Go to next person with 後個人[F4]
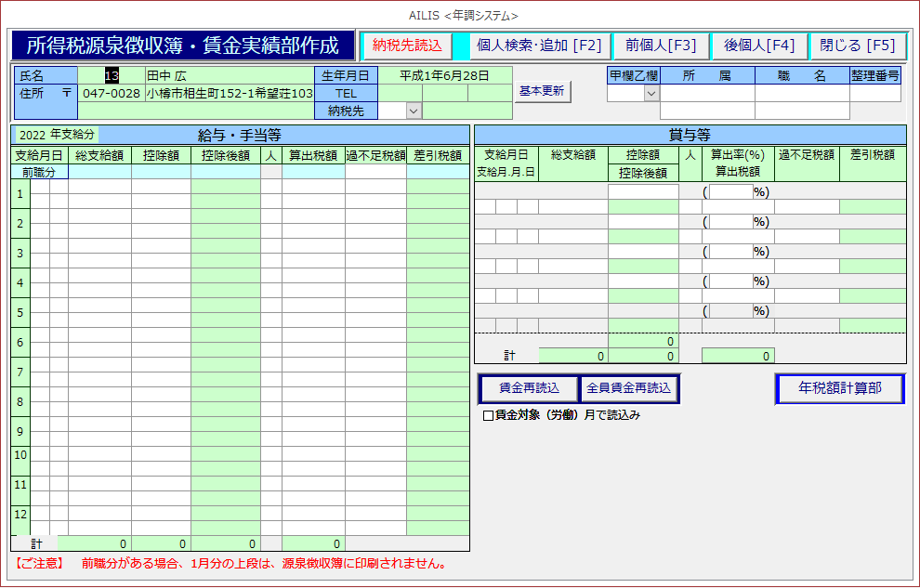The image size is (920, 588). point(759,46)
